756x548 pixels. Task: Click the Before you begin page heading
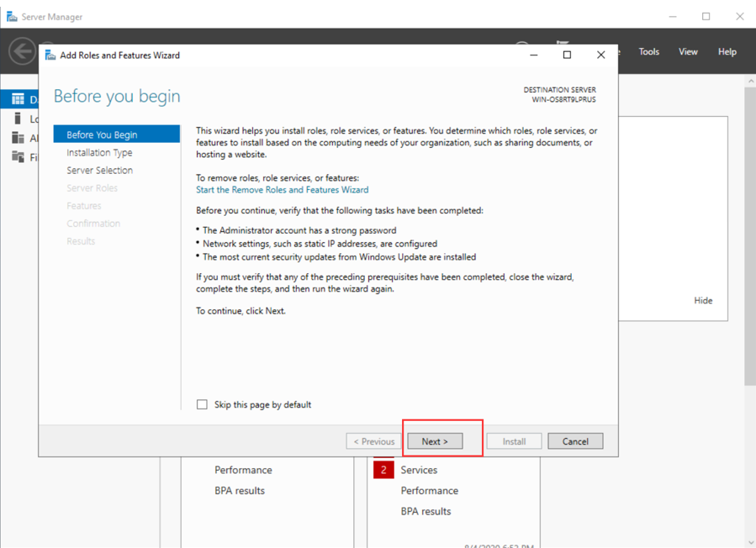pos(117,97)
